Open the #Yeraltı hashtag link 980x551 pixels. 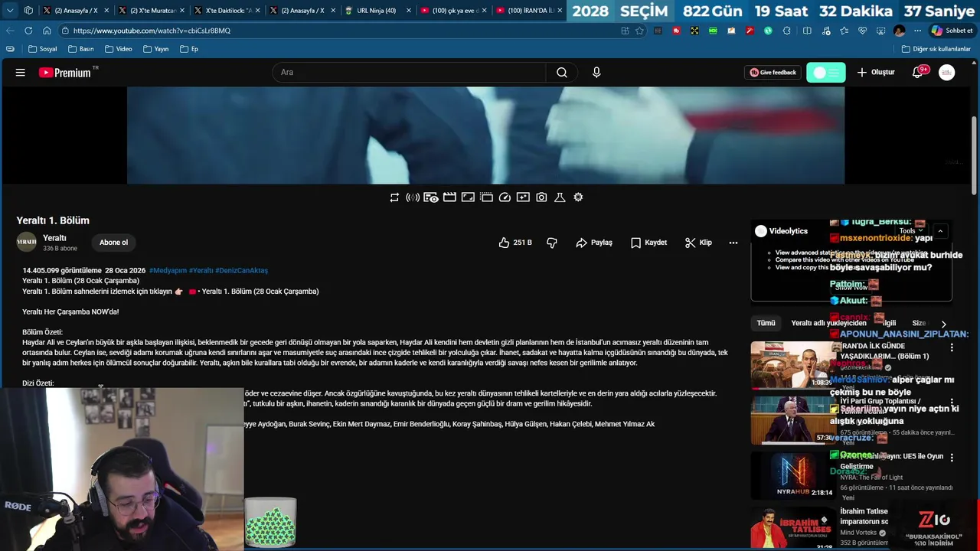tap(201, 270)
